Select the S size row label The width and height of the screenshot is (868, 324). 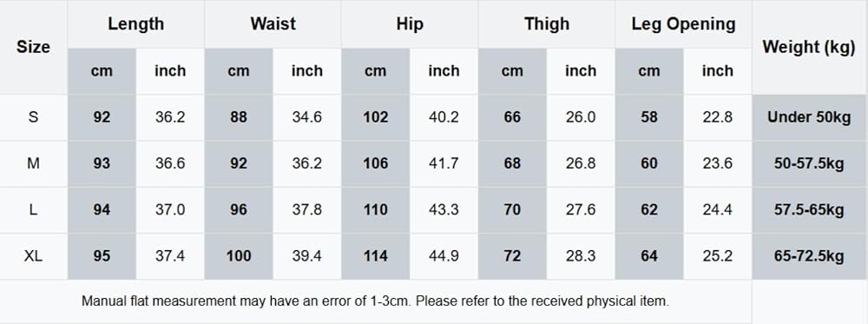(x=33, y=117)
